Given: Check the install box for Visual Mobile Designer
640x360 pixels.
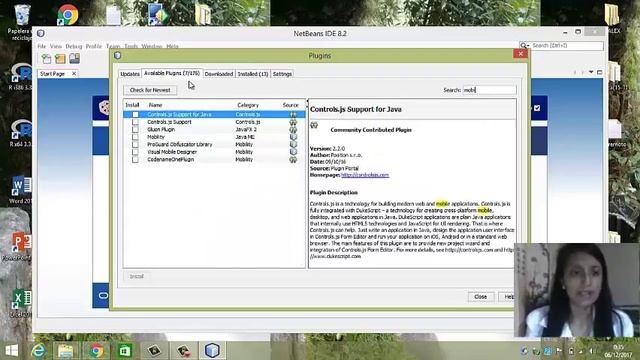Looking at the screenshot, I should 135,152.
